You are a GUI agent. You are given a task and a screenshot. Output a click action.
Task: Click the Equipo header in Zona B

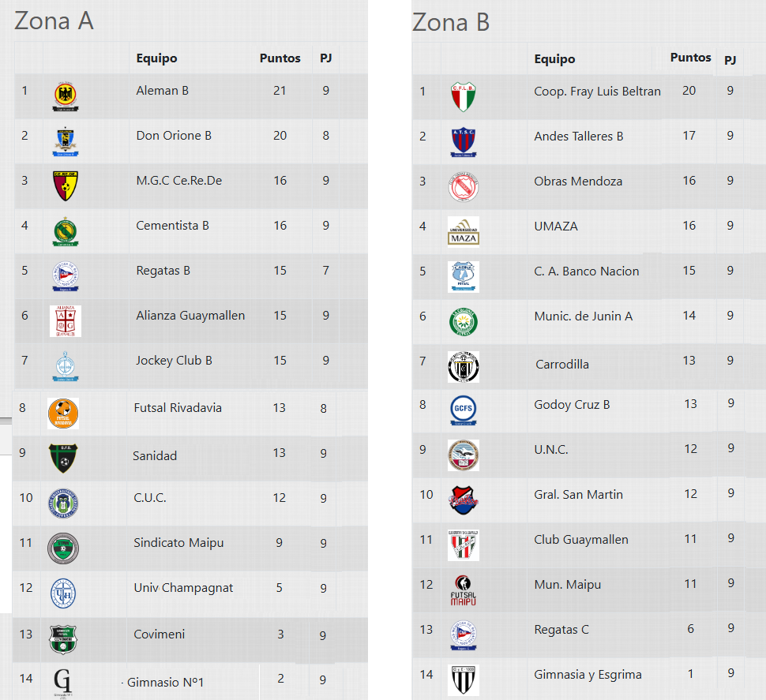click(x=554, y=59)
